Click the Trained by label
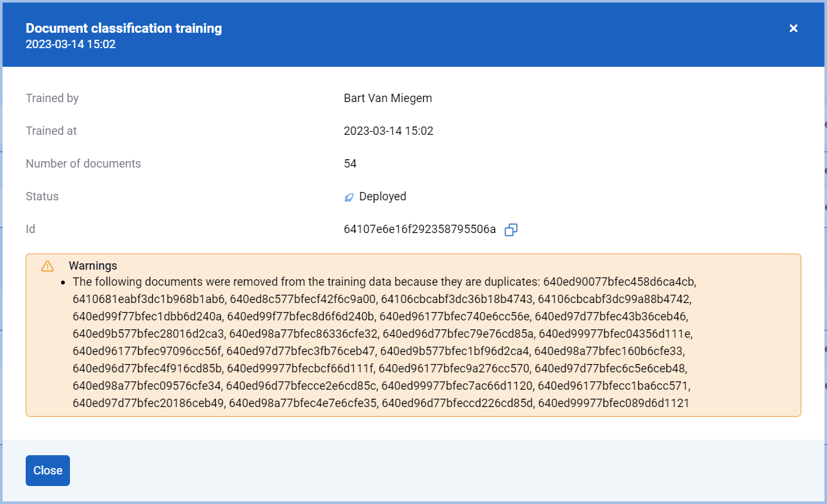 (52, 98)
